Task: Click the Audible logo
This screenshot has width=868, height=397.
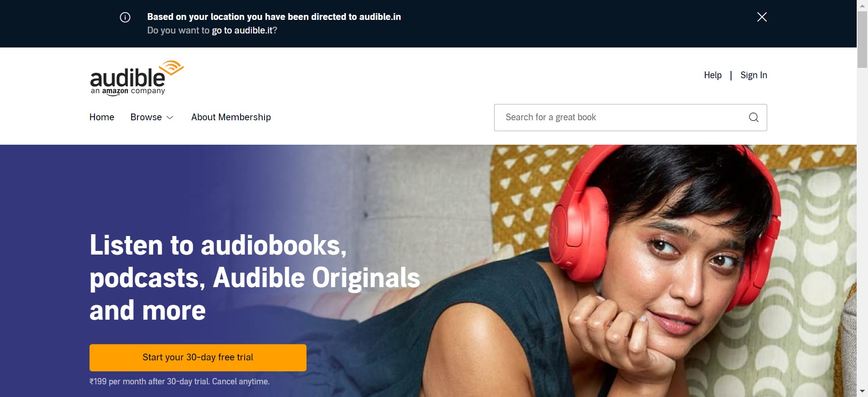Action: coord(137,78)
